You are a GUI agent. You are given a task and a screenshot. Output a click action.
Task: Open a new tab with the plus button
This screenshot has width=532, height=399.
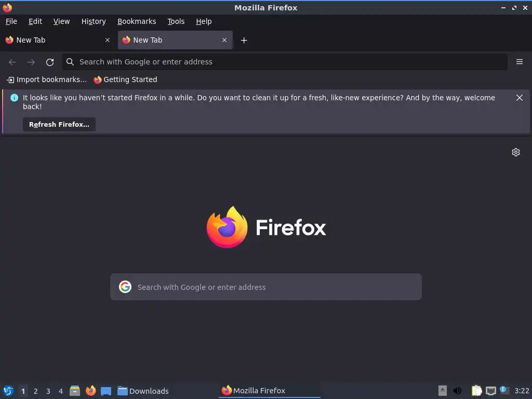click(x=244, y=41)
